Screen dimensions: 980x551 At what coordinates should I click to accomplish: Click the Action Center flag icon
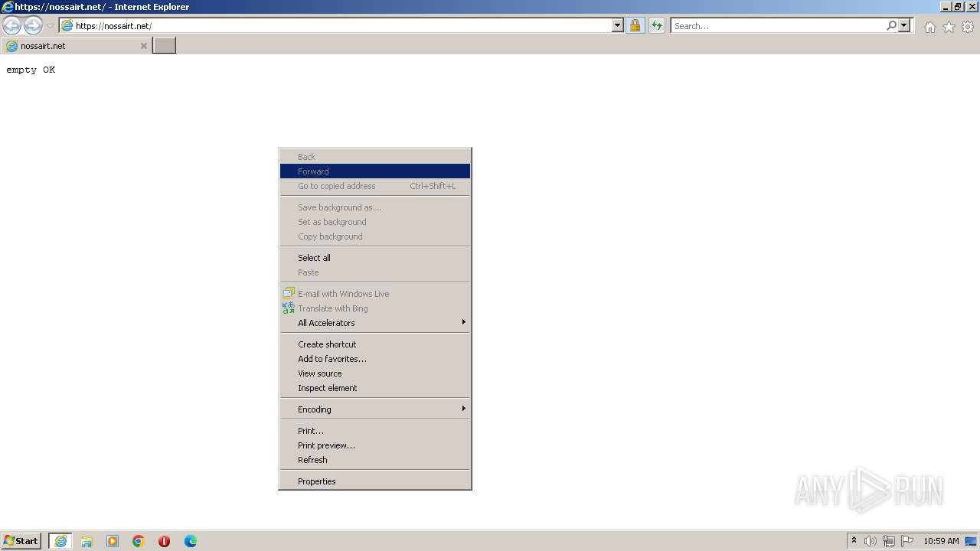tap(907, 541)
